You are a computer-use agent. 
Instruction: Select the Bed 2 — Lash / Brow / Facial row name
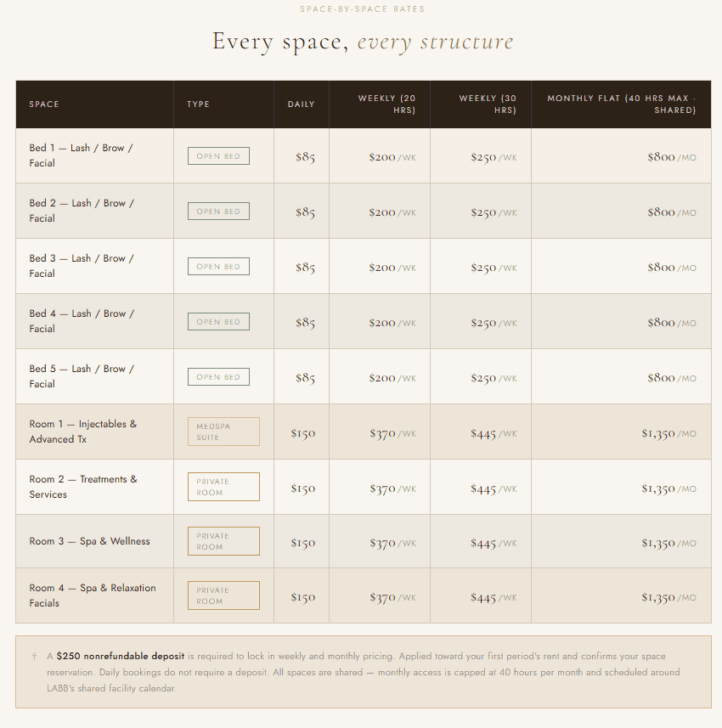[x=82, y=211]
